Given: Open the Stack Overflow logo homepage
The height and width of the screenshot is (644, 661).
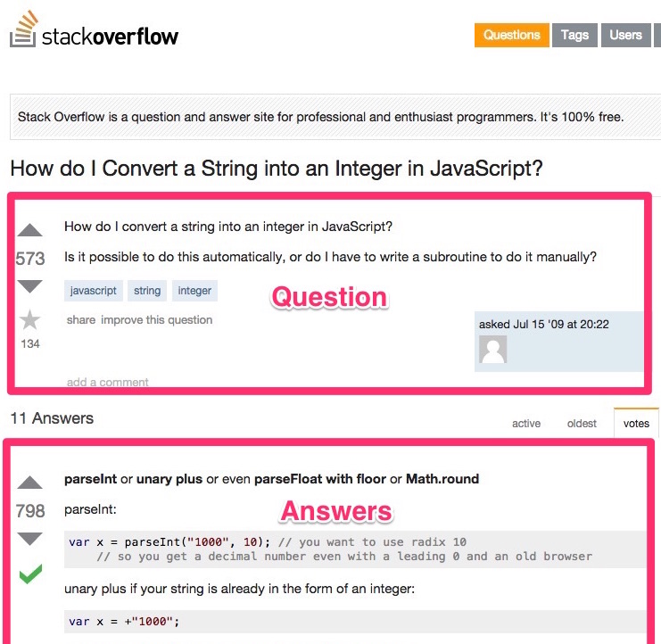Looking at the screenshot, I should (94, 30).
